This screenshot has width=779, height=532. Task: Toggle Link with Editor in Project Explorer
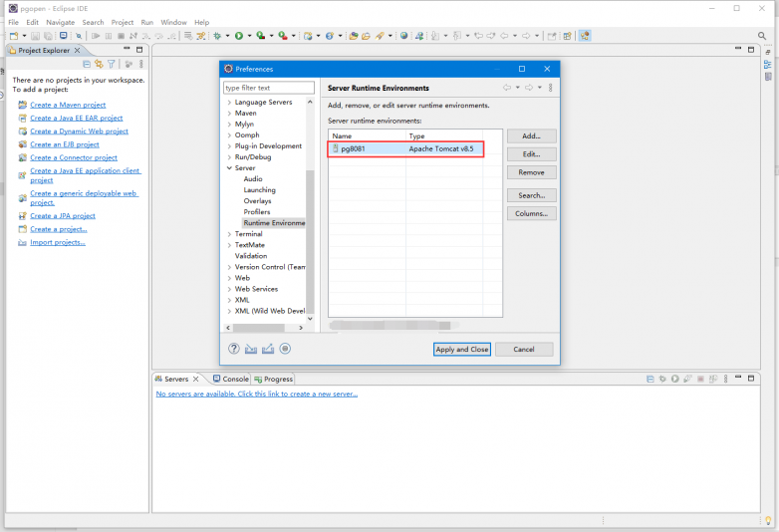pyautogui.click(x=99, y=64)
